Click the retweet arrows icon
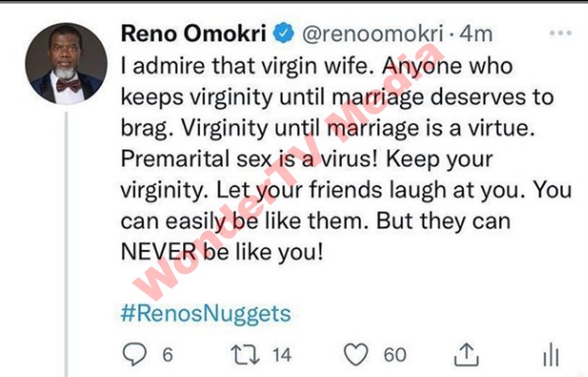 242,354
